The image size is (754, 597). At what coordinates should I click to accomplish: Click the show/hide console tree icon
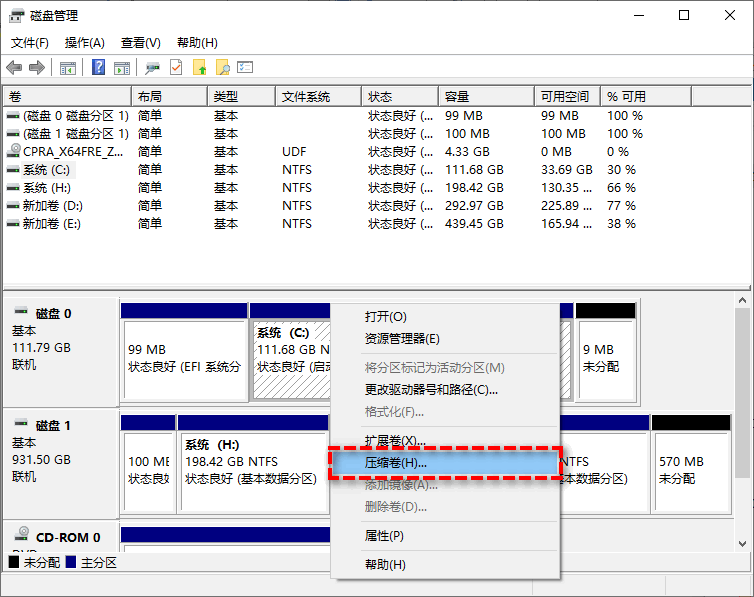68,68
